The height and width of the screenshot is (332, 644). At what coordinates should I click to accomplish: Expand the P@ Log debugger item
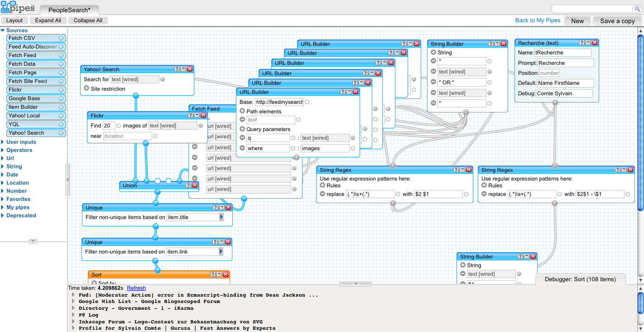pos(73,315)
